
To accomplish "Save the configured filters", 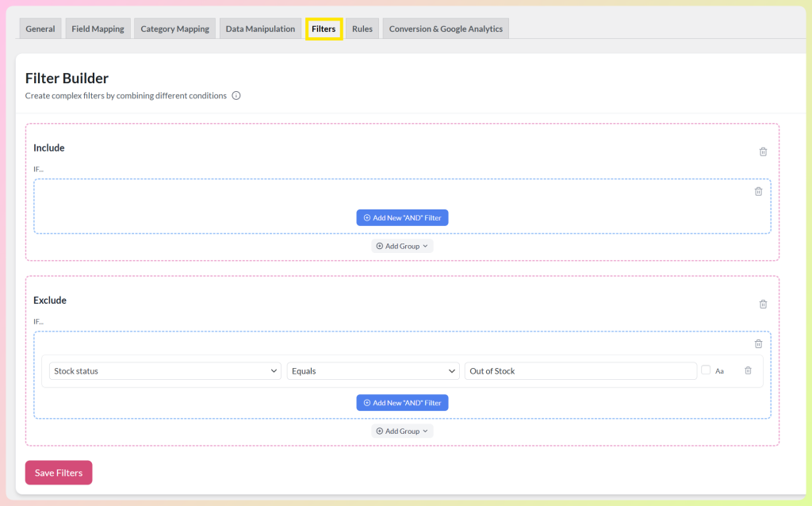I will pos(58,472).
